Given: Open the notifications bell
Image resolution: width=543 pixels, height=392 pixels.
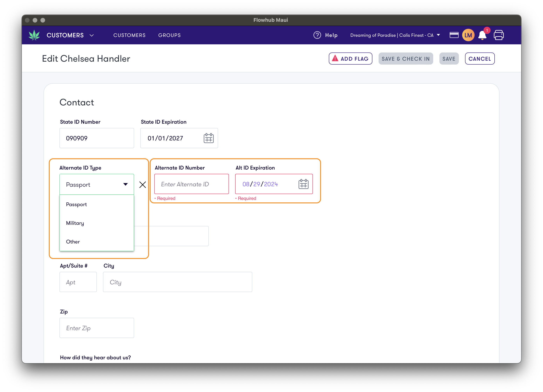Looking at the screenshot, I should click(482, 35).
